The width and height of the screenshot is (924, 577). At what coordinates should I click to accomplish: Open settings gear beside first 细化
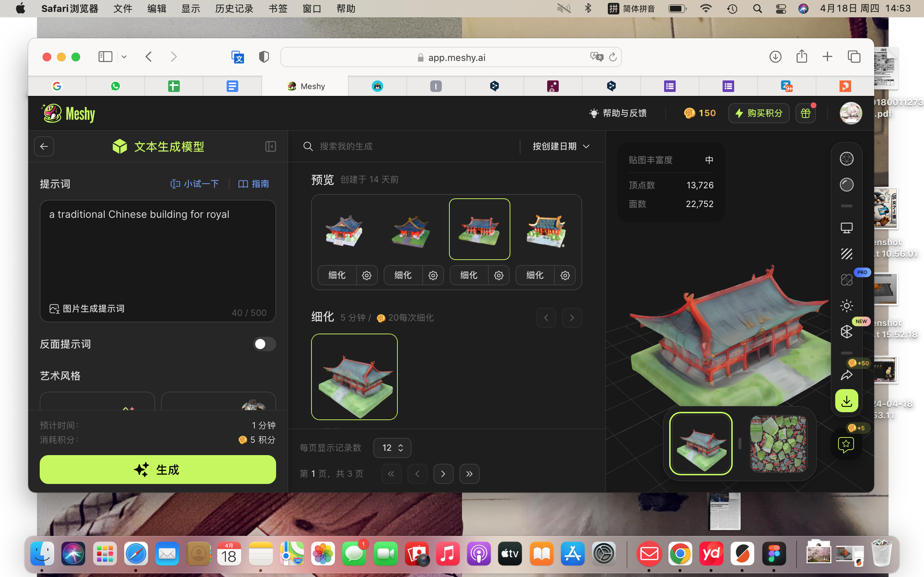point(367,275)
